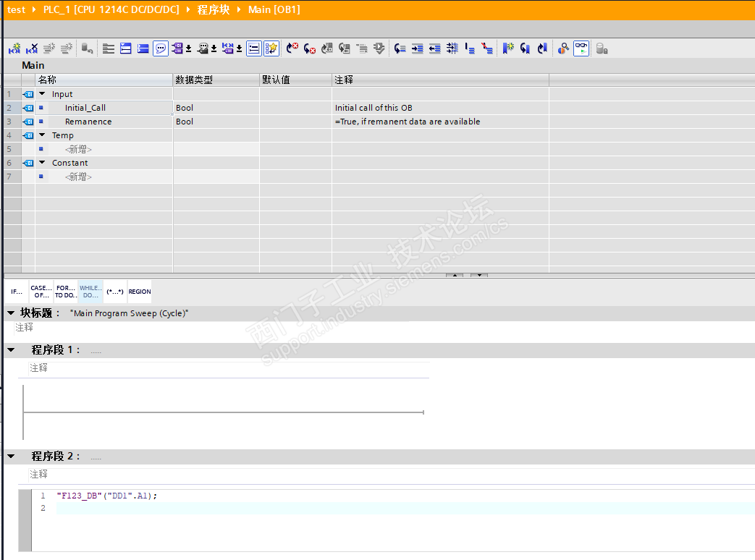Select the Initial_Call row name
Image resolution: width=755 pixels, height=560 pixels.
click(x=85, y=108)
